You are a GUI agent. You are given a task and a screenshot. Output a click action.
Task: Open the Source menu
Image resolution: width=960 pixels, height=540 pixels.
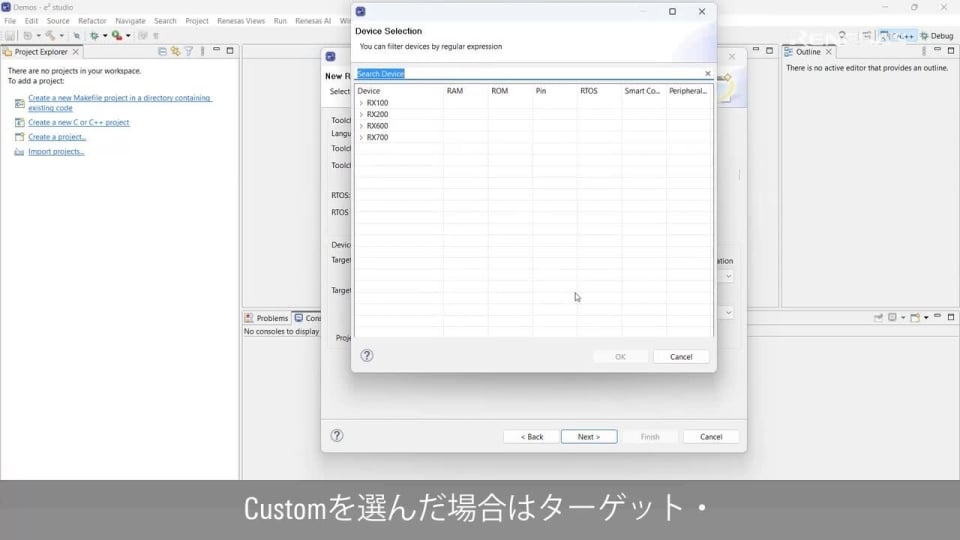click(x=58, y=21)
